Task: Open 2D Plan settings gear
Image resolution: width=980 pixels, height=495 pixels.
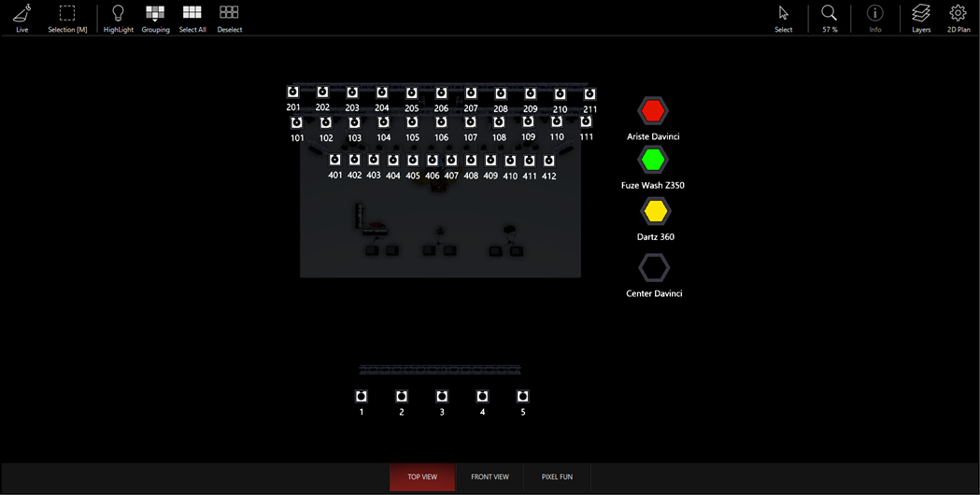Action: [959, 18]
